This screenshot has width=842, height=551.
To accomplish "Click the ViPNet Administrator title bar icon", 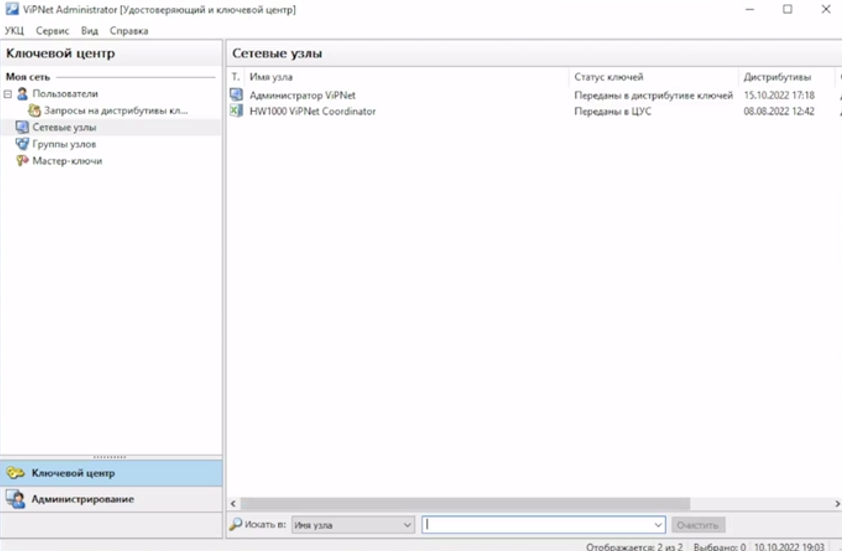I will 12,9.
